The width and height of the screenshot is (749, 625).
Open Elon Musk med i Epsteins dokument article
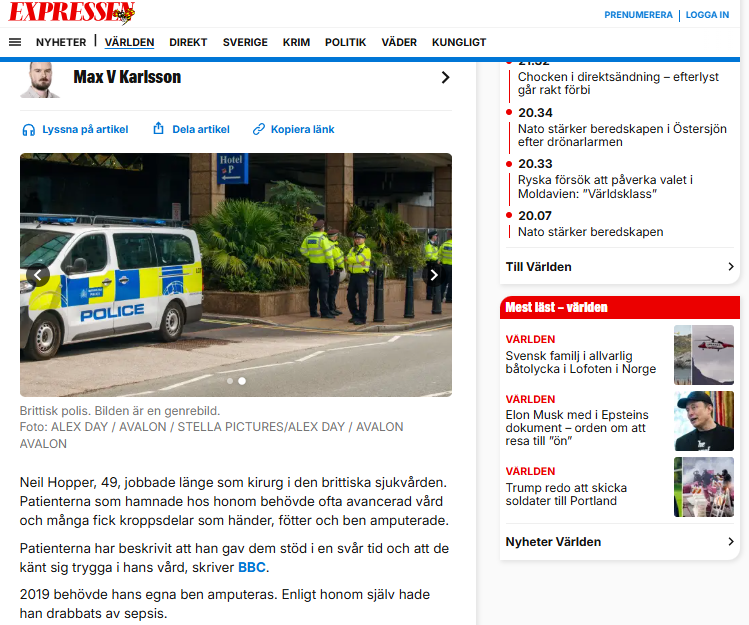[x=577, y=428]
